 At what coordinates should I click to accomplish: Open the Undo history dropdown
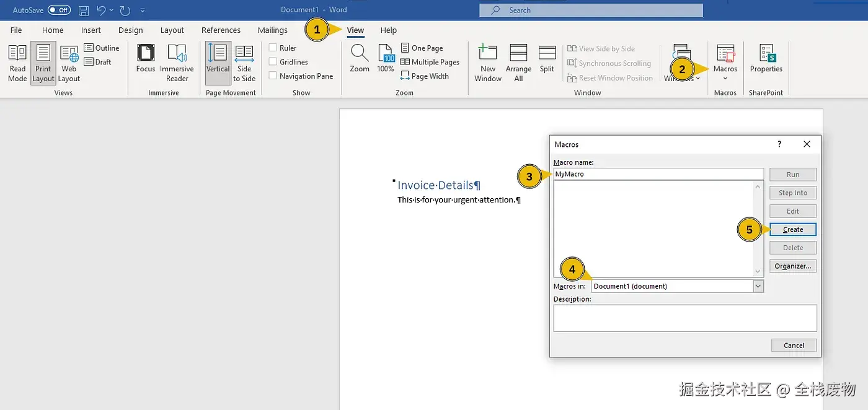click(x=112, y=11)
